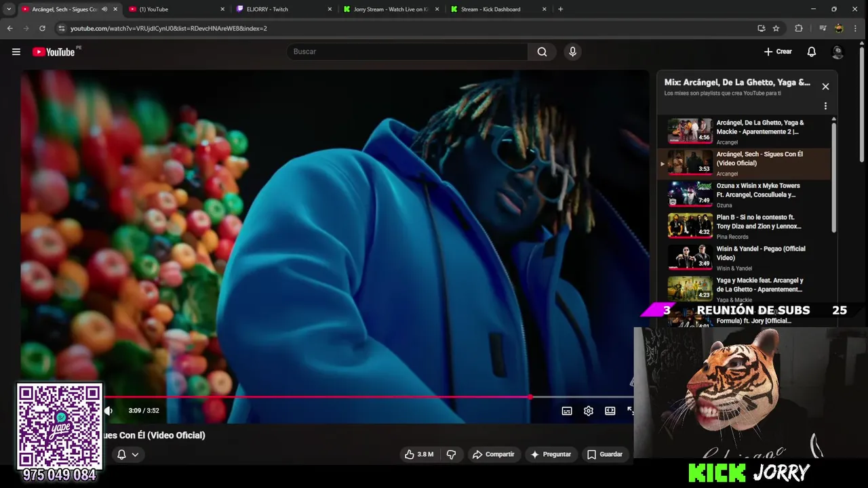Open the playlist three-dot options menu
Screen dimensions: 868x488
(x=825, y=106)
